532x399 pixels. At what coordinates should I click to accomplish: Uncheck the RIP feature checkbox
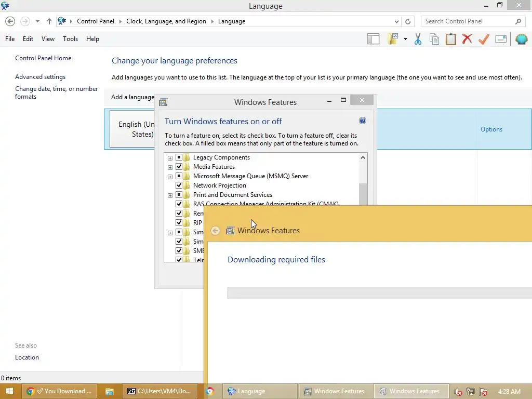179,222
